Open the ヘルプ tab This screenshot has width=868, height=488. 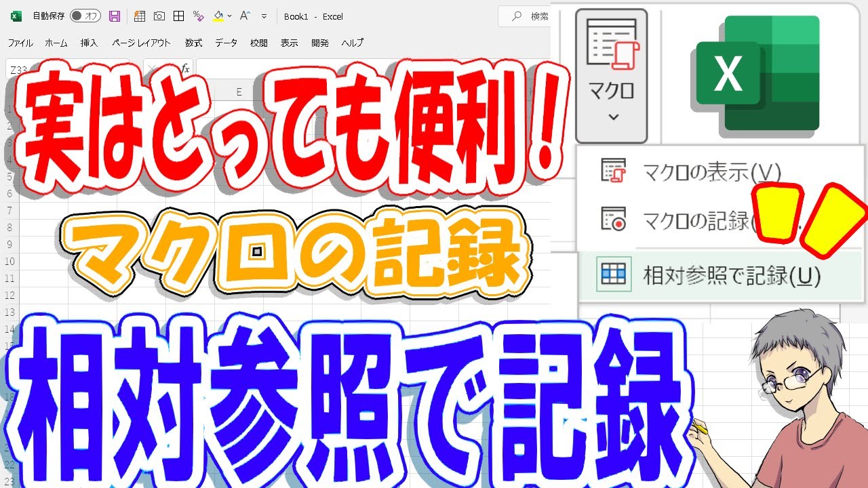coord(353,43)
